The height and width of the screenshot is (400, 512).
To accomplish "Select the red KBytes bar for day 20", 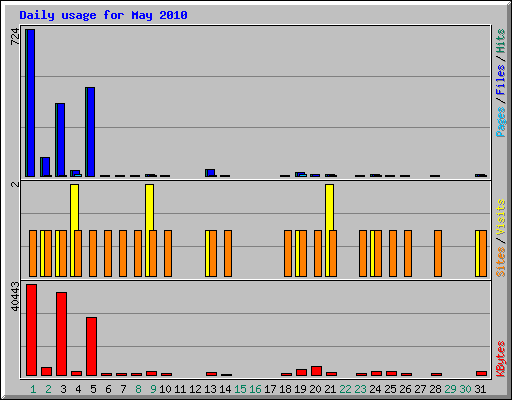I will click(317, 371).
